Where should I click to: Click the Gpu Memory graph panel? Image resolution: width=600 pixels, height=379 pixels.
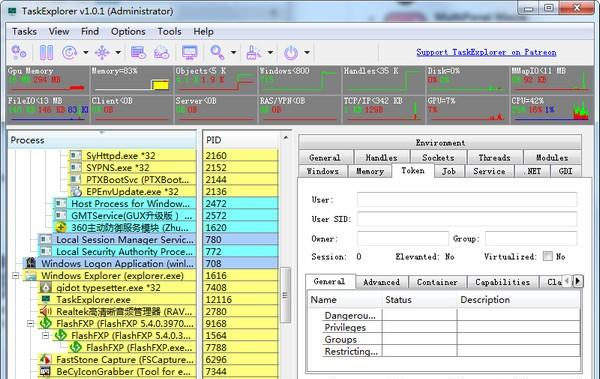coord(47,80)
